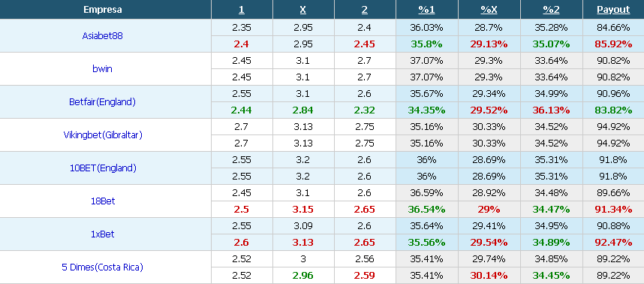Open the bwin bookmaker link
This screenshot has height=284, width=644.
(103, 68)
